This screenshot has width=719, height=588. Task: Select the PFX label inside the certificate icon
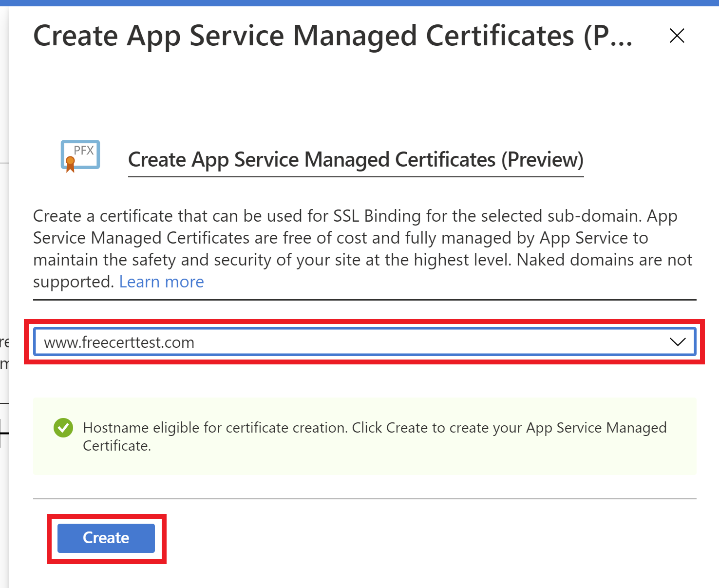coord(85,151)
